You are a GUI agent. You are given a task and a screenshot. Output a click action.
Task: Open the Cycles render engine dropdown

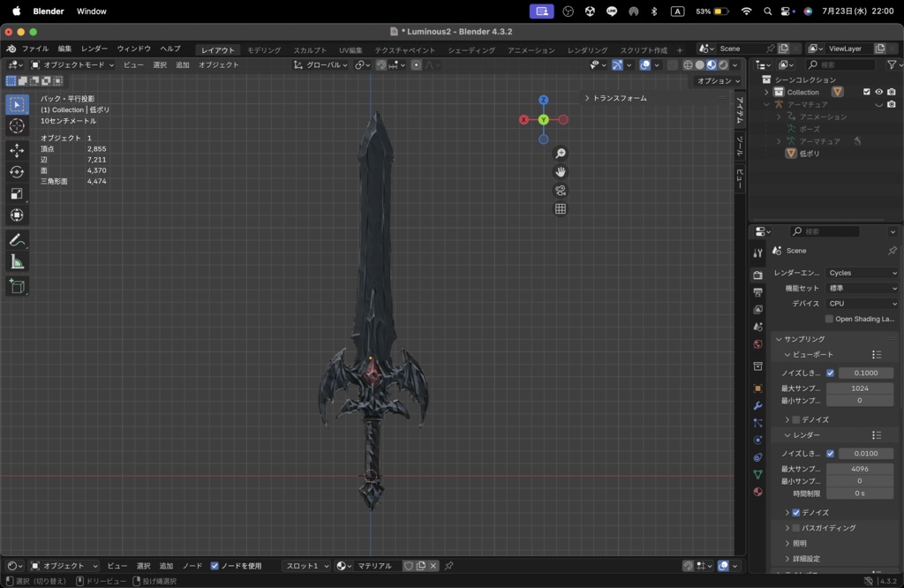click(x=862, y=272)
